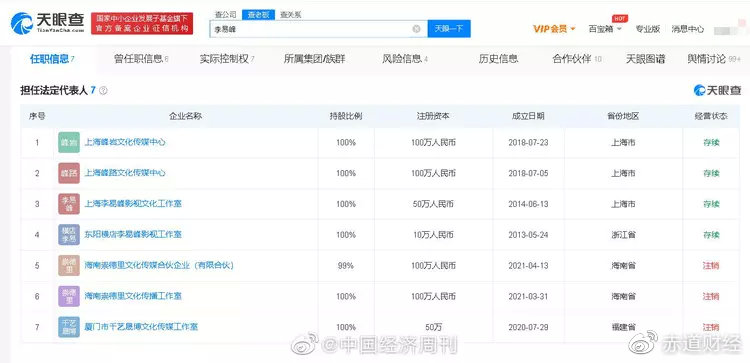This screenshot has width=750, height=363.
Task: Click the 10万人民币 registered capital cell
Action: 433,235
